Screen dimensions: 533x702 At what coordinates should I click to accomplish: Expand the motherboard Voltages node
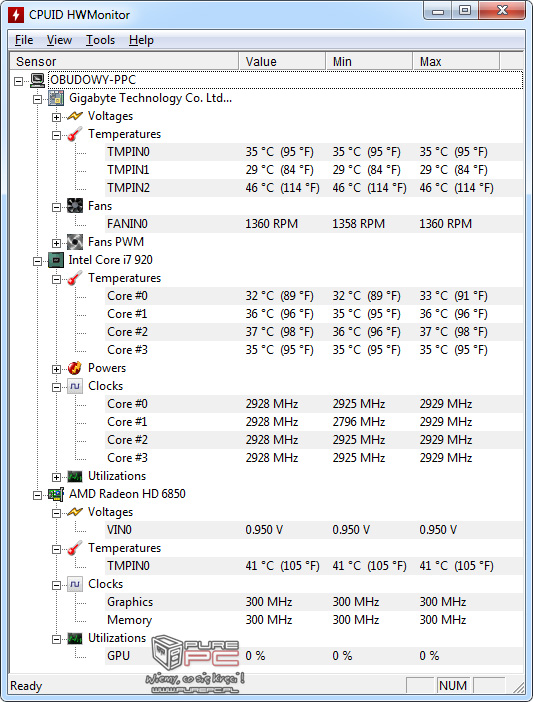click(56, 117)
